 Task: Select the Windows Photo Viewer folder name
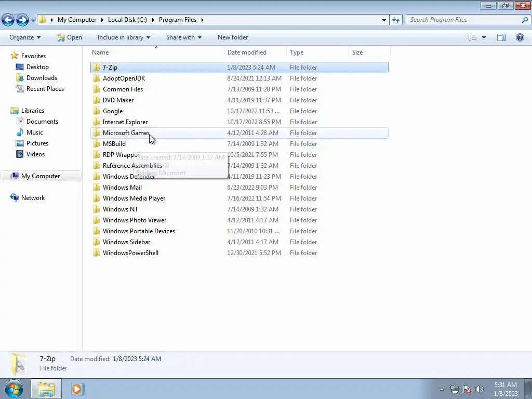coord(135,220)
